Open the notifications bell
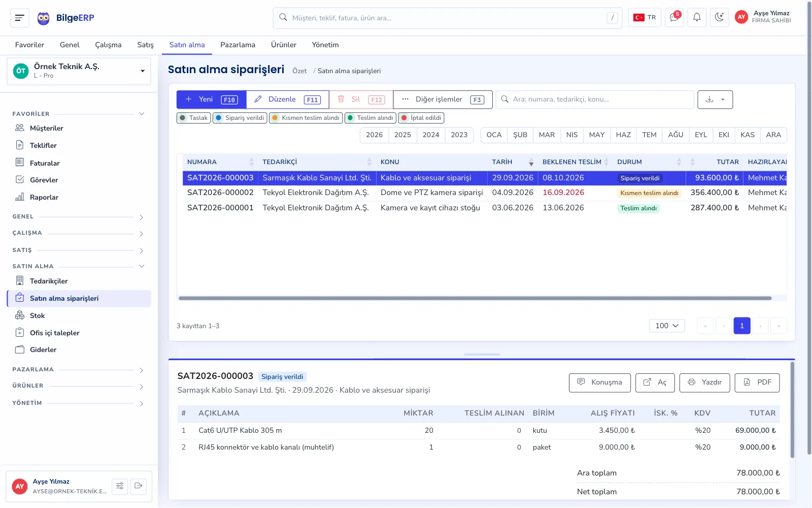The width and height of the screenshot is (812, 508). (x=697, y=18)
